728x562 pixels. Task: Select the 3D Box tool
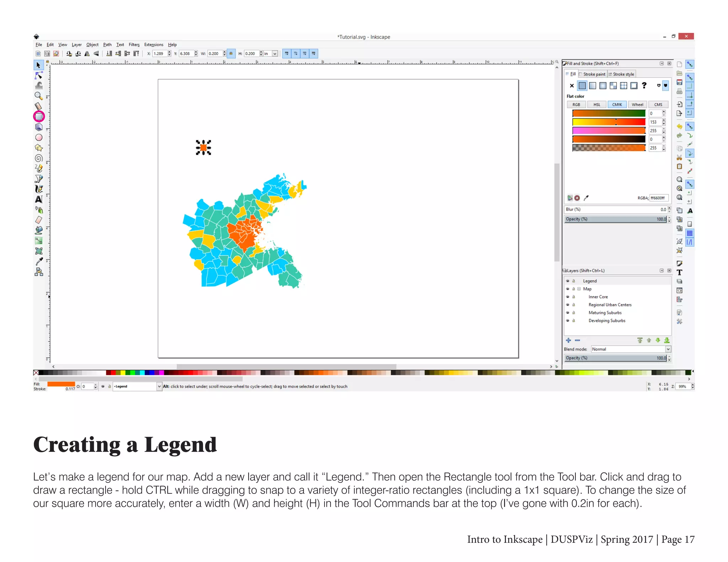tap(39, 127)
